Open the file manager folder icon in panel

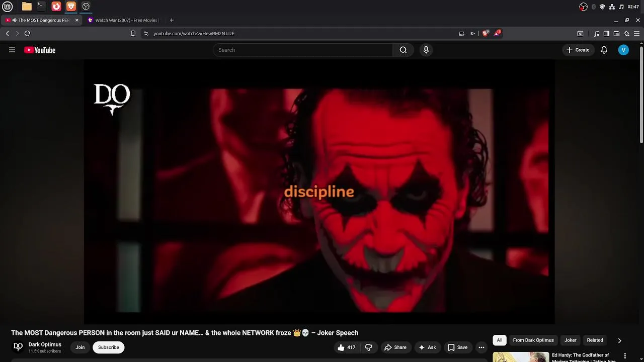click(x=27, y=7)
